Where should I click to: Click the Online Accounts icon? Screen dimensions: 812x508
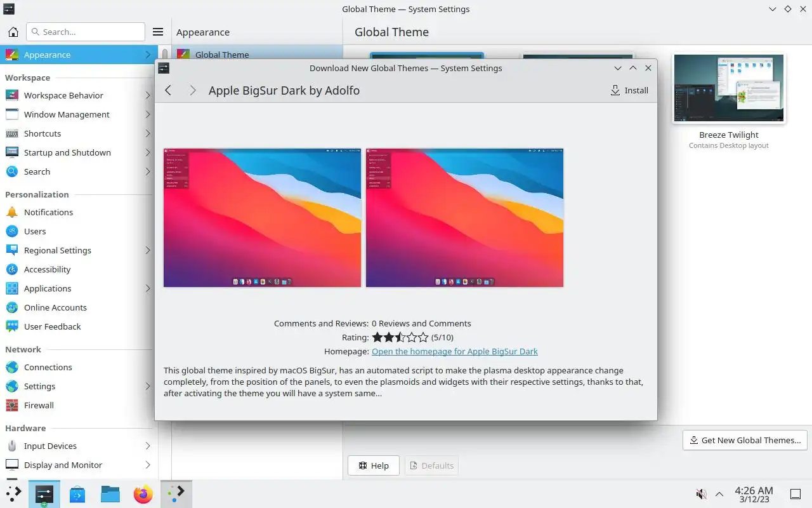click(x=12, y=307)
